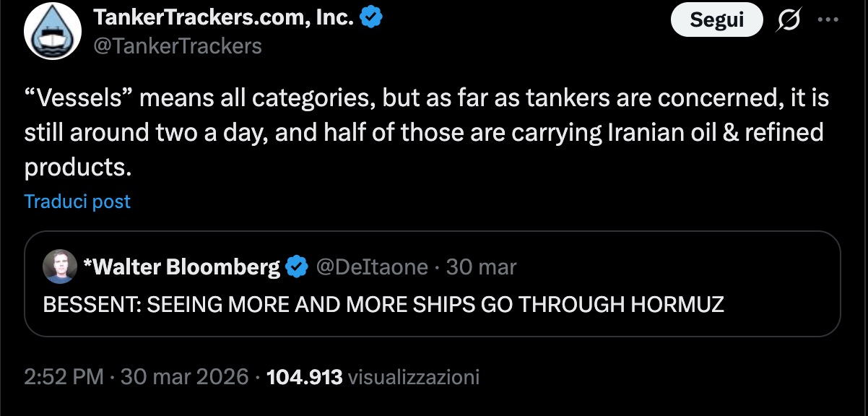Open the quoted BESSENT Hormuz headline text
868x416 pixels.
point(383,304)
